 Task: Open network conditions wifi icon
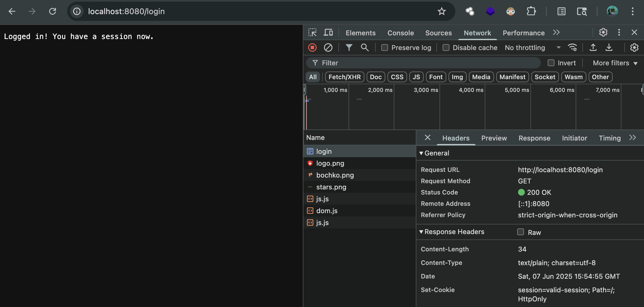tap(573, 47)
